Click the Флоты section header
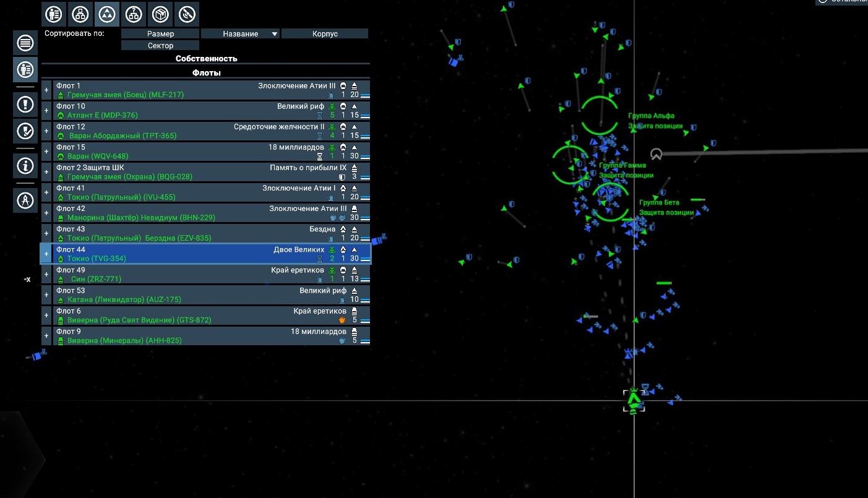This screenshot has width=868, height=498. pos(206,73)
